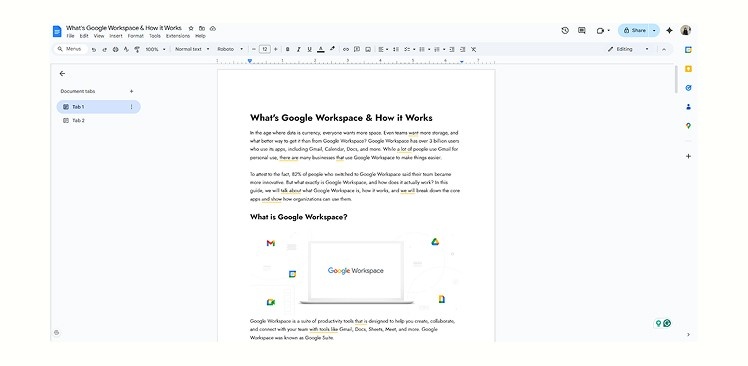Open the Help menu
748x366 pixels.
click(x=200, y=36)
